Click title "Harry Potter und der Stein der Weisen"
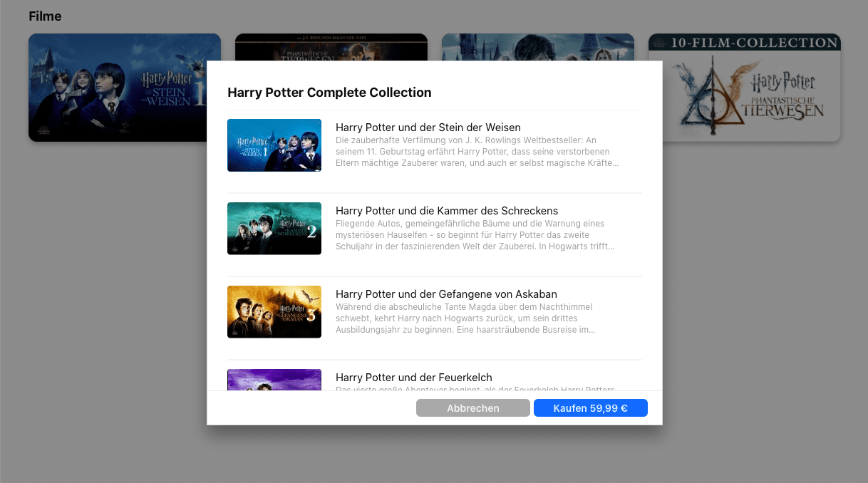The height and width of the screenshot is (483, 868). [428, 128]
